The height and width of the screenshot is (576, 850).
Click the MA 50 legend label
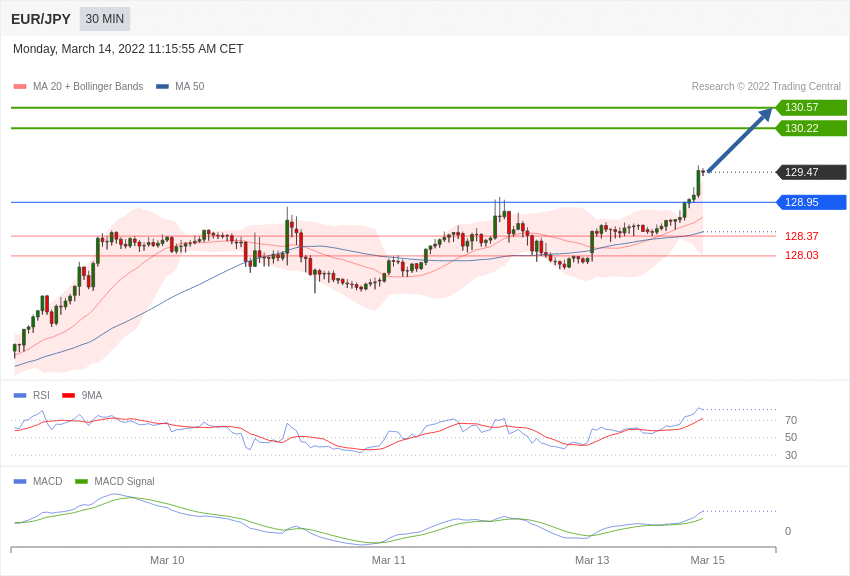pos(190,86)
